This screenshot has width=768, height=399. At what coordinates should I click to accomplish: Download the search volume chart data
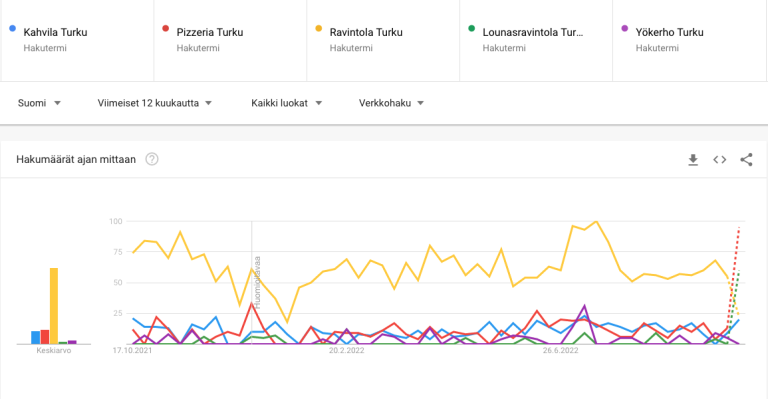[x=693, y=160]
